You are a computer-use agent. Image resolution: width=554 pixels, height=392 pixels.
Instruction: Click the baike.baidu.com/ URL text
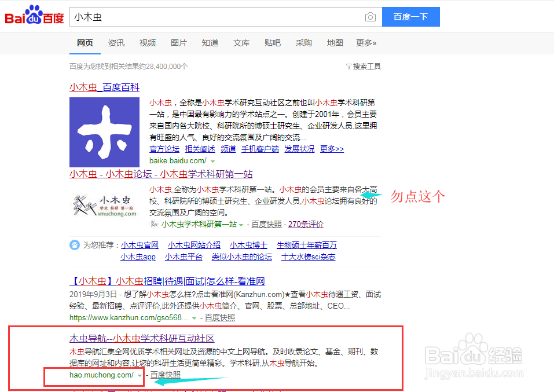[178, 161]
